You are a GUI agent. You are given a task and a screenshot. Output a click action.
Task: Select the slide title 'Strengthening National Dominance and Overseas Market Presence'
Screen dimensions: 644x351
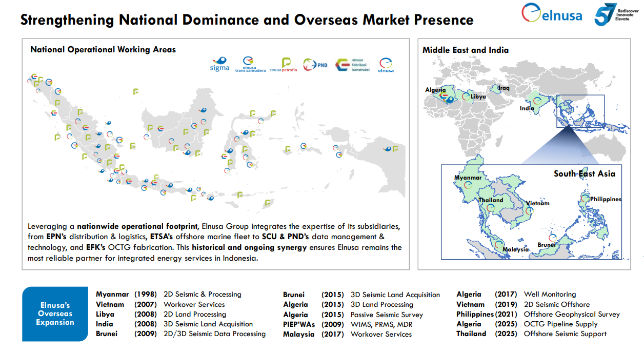pos(247,20)
